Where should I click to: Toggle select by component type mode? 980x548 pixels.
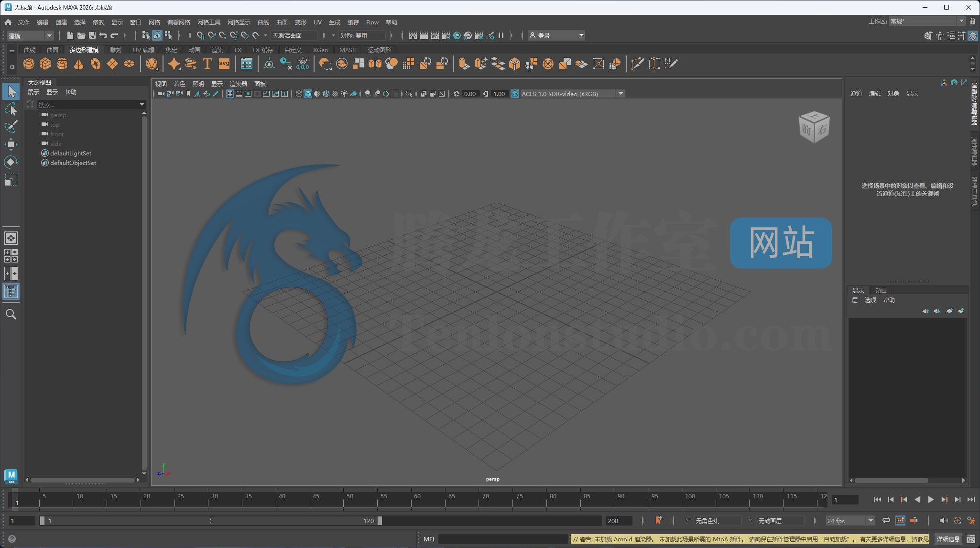coord(168,35)
